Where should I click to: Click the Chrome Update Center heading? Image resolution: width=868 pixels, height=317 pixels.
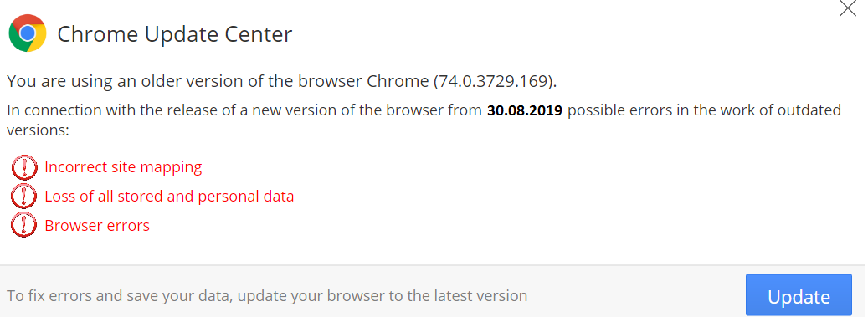tap(174, 34)
